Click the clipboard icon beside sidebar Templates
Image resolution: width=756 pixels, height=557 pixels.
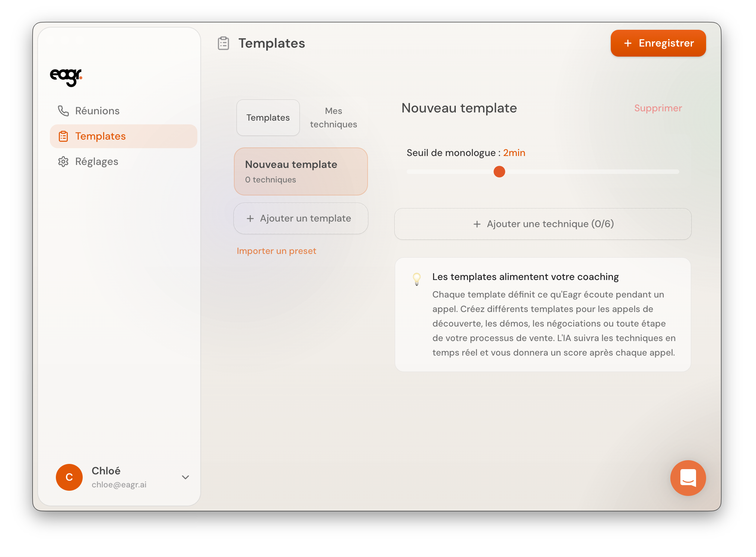[x=63, y=136]
